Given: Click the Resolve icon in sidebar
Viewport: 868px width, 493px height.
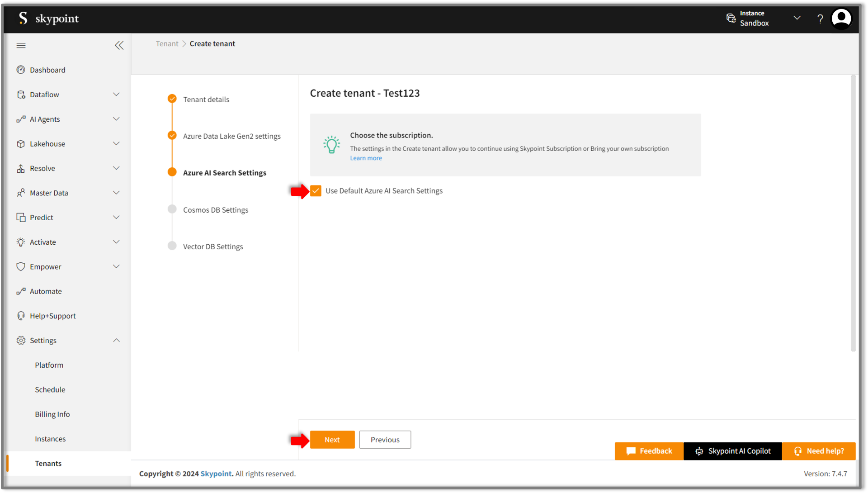Looking at the screenshot, I should (x=20, y=167).
